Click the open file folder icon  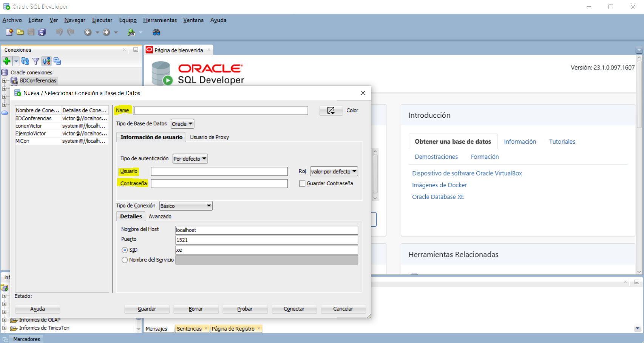tap(20, 32)
